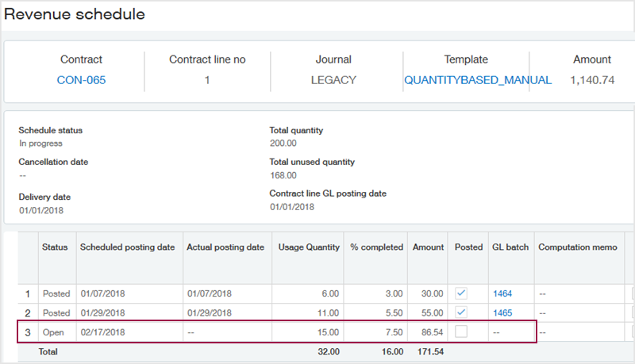Select the Actual posting date column header
This screenshot has width=635, height=364.
pyautogui.click(x=225, y=247)
